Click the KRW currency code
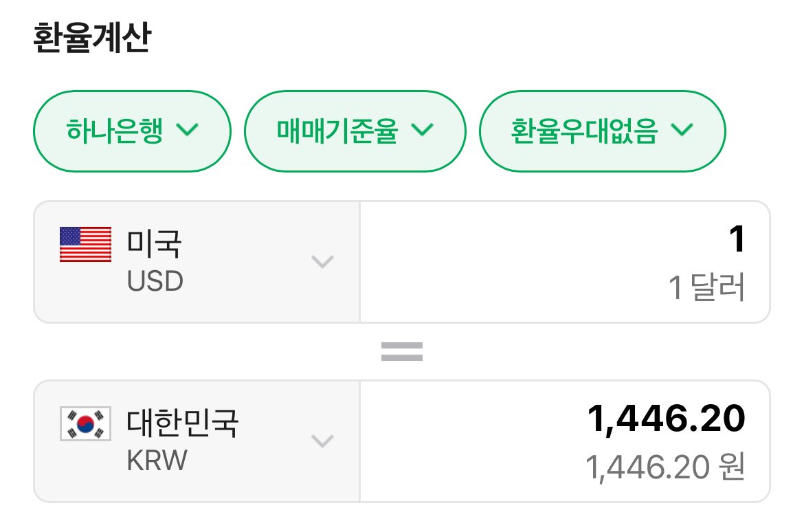Image resolution: width=804 pixels, height=532 pixels. click(x=157, y=461)
